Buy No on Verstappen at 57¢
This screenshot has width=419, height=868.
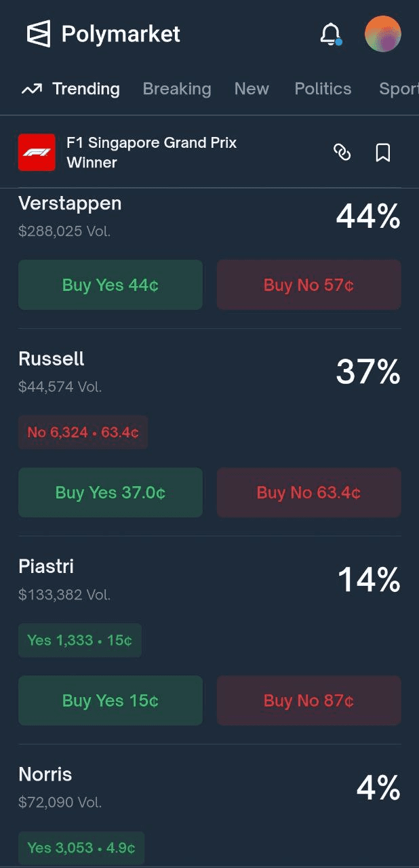308,285
